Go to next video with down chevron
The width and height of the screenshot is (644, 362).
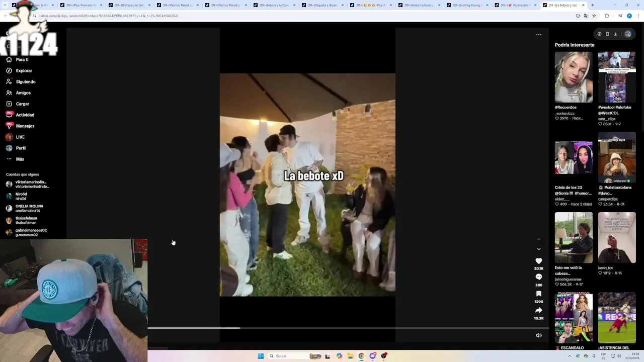pos(538,249)
